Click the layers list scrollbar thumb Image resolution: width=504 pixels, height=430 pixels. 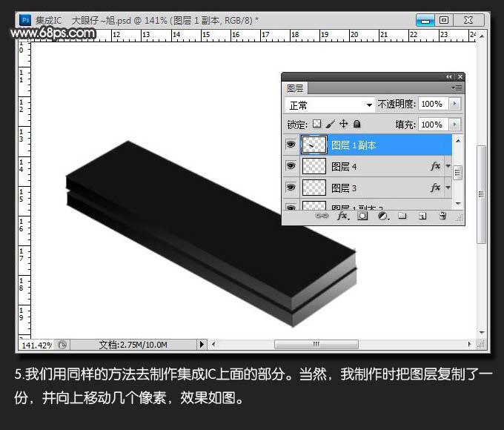point(458,173)
